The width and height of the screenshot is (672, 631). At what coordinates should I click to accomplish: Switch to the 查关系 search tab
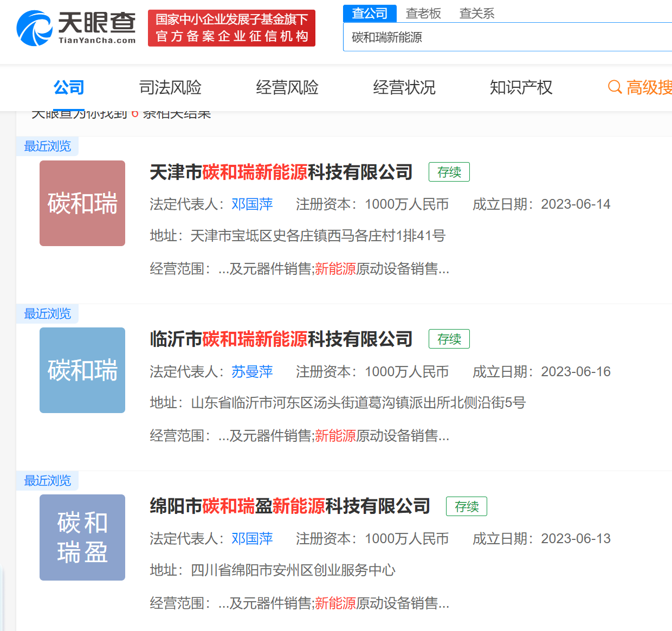(x=477, y=13)
